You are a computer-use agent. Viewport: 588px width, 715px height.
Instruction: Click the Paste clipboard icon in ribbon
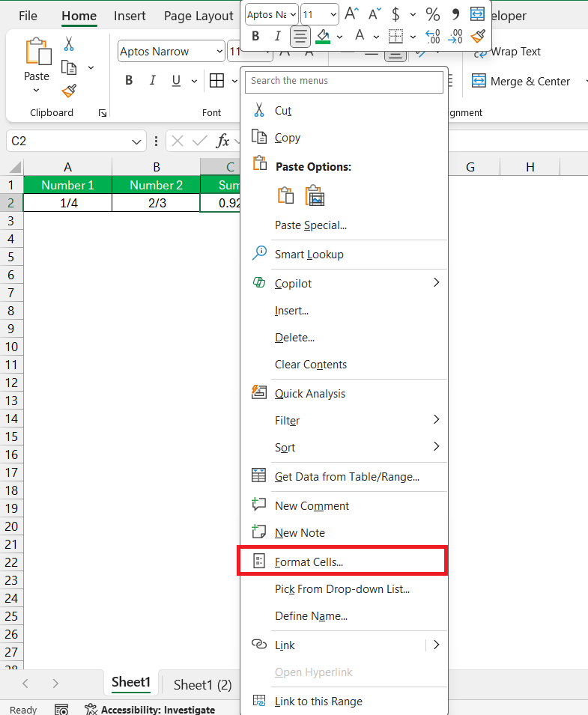(x=37, y=52)
